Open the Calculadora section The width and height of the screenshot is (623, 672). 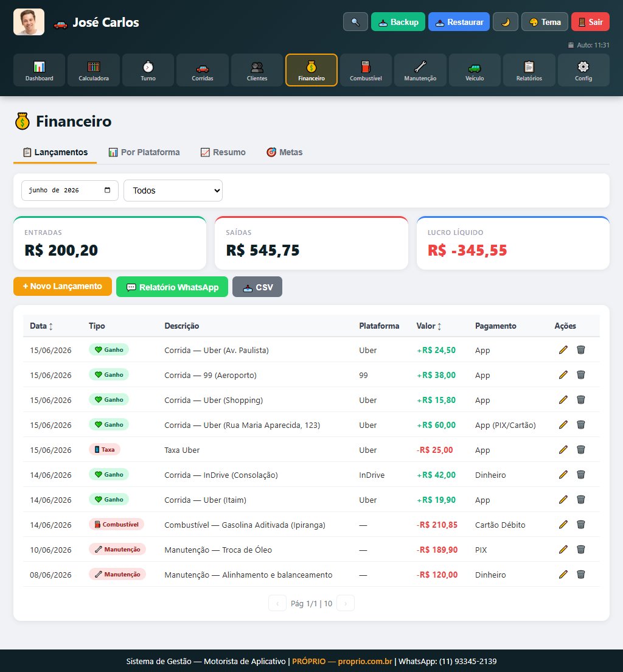[x=94, y=70]
